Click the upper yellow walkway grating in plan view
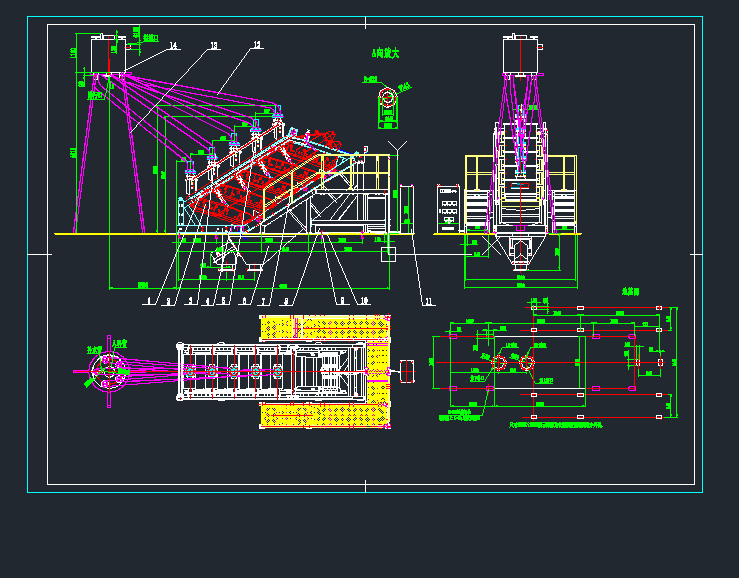Viewport: 739px width, 578px height. [325, 327]
